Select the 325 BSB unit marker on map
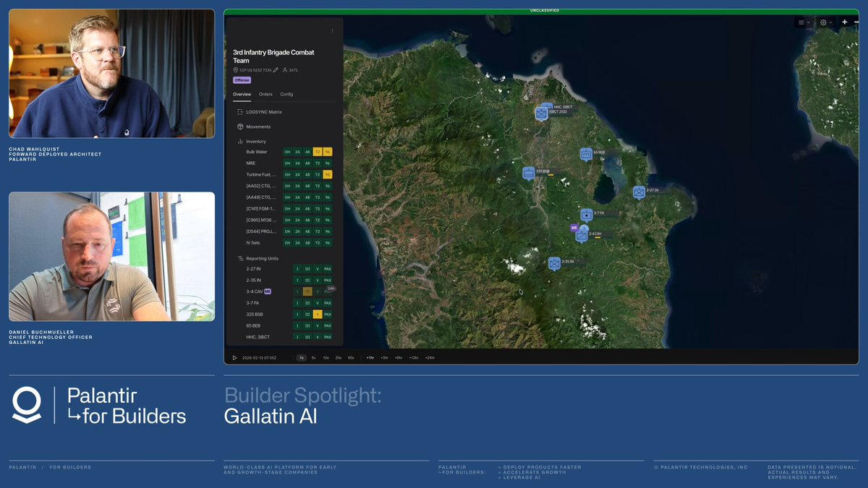 pyautogui.click(x=529, y=173)
